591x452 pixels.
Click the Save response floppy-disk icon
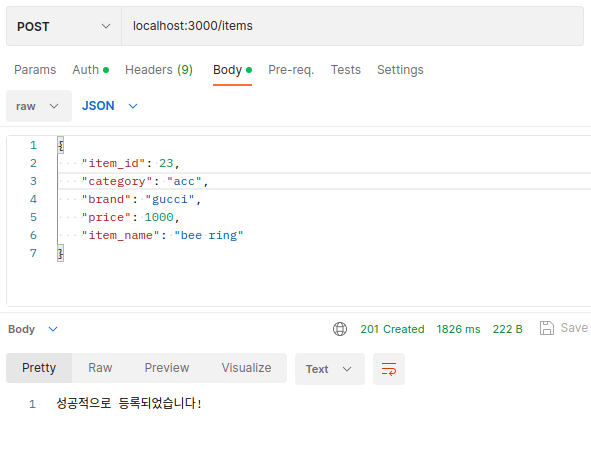547,328
